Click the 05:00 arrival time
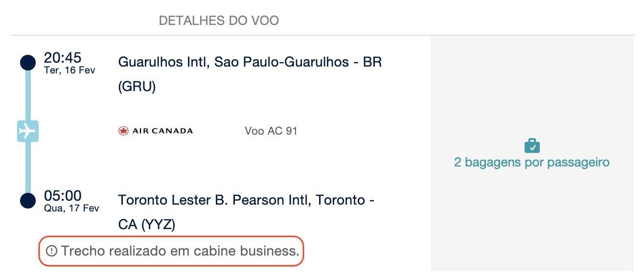Viewport: 644px width, 280px height. click(63, 196)
